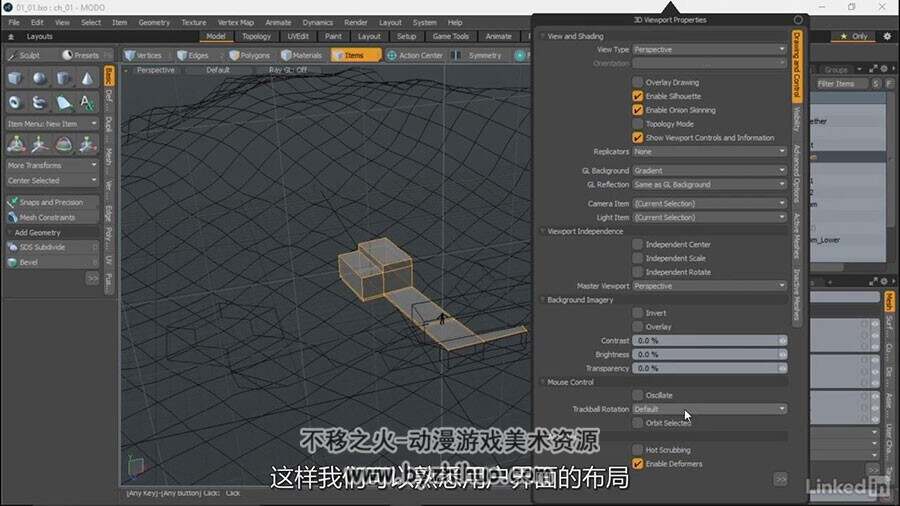Screen dimensions: 900x506
Task: Disable the Enable Onion Skinning checkbox
Action: point(637,110)
